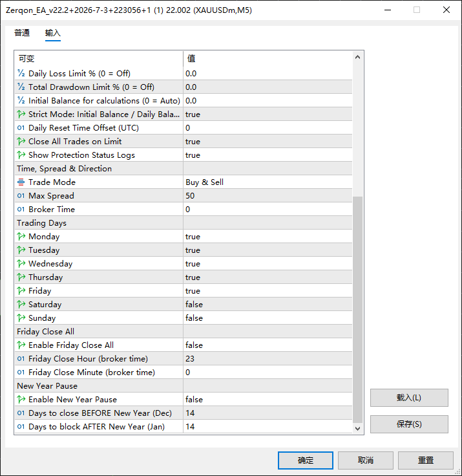
Task: Click the icon beside Daily Loss Limit %
Action: tap(21, 74)
